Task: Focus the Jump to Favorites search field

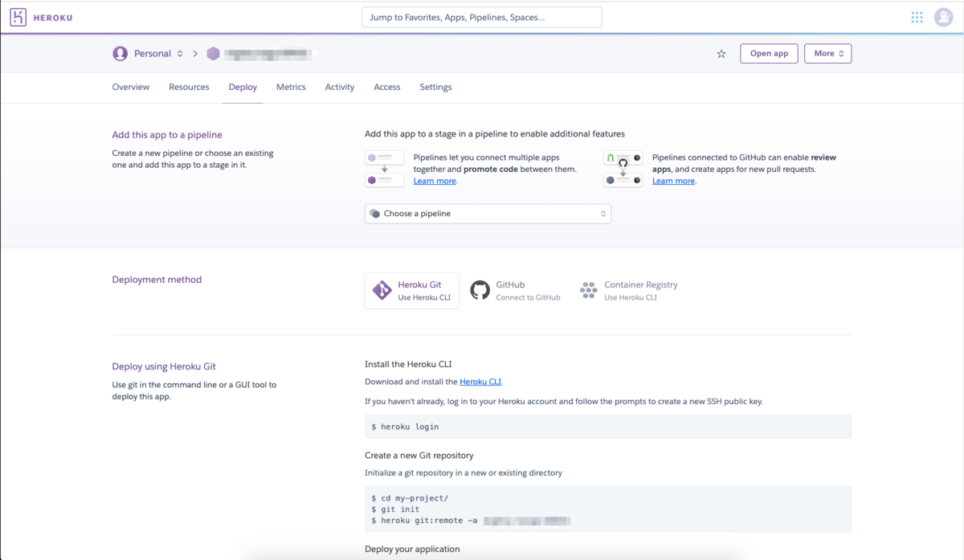Action: pos(482,17)
